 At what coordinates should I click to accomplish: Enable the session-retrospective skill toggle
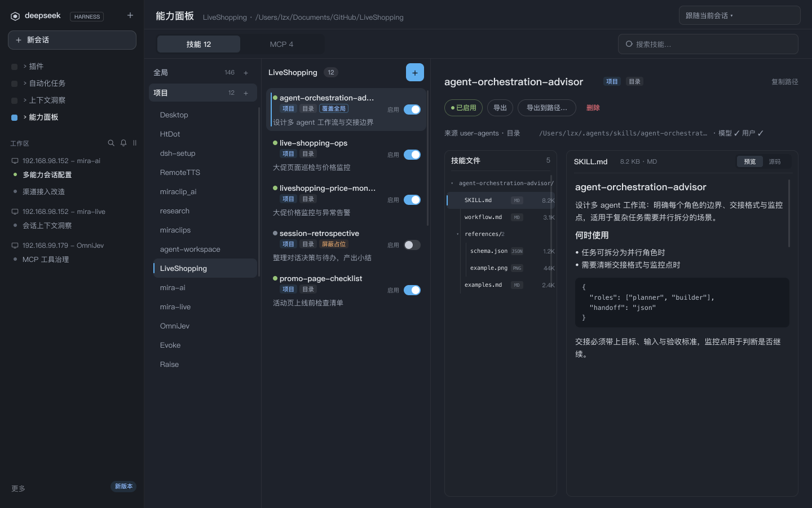(412, 245)
